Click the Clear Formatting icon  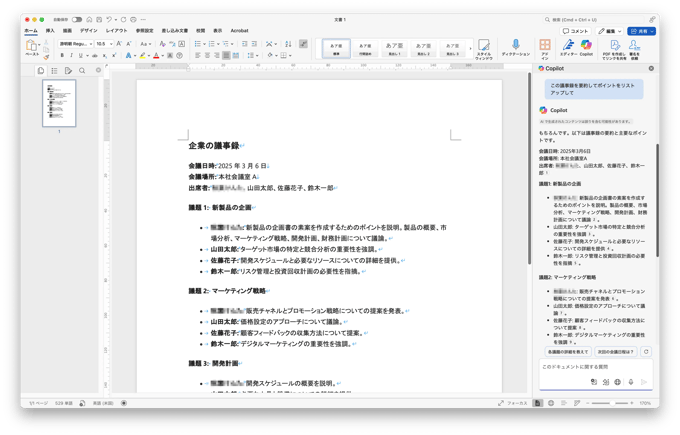click(x=162, y=44)
